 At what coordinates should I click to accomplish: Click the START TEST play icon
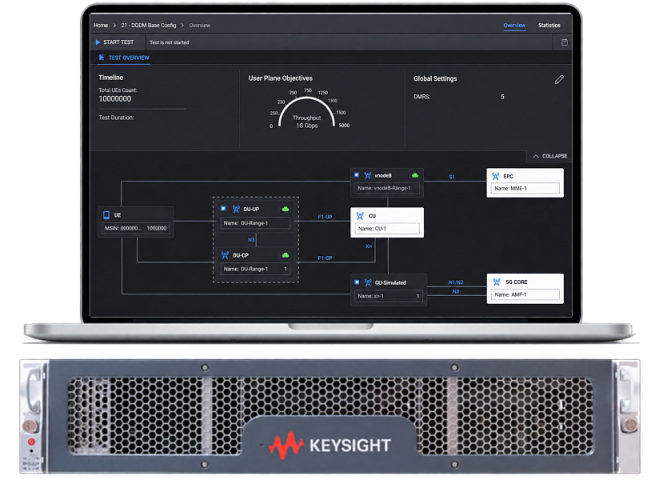[x=98, y=42]
